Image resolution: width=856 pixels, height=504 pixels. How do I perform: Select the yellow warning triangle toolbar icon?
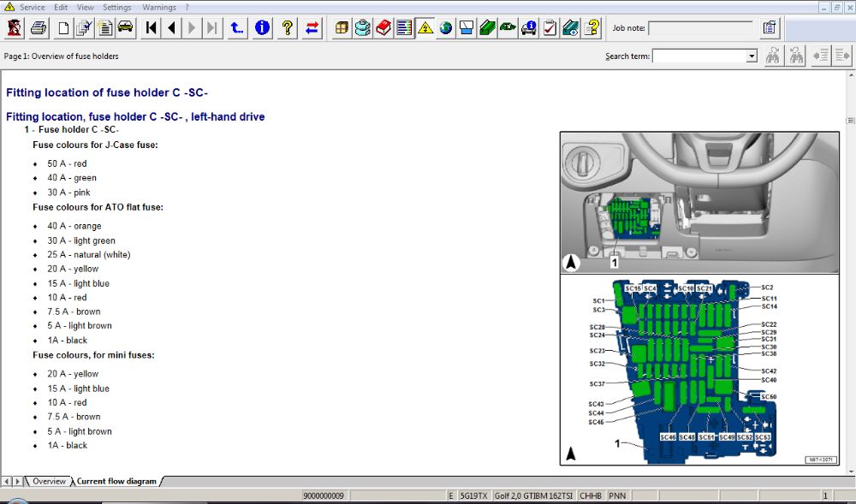click(425, 28)
